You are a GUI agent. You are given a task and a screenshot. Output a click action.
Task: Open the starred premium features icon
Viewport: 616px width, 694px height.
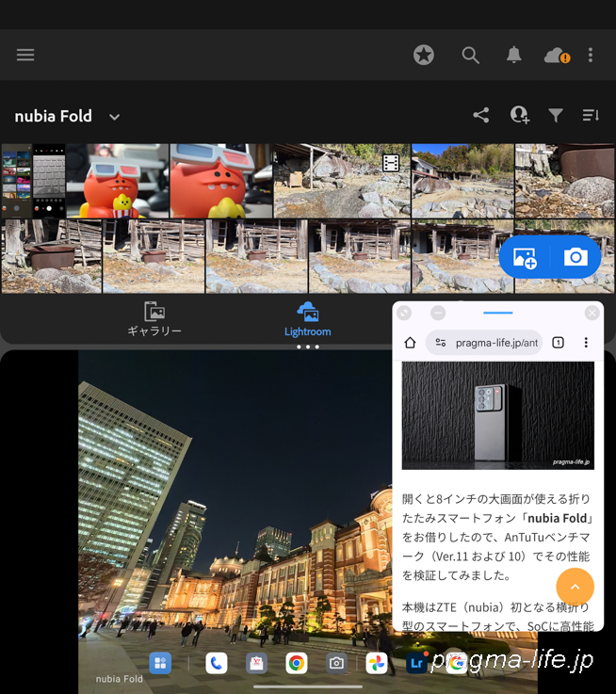(x=424, y=55)
